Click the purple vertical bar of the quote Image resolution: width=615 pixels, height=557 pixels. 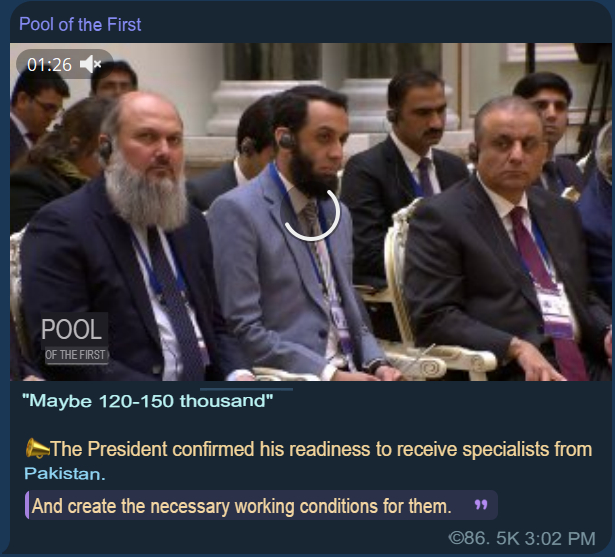[x=27, y=505]
